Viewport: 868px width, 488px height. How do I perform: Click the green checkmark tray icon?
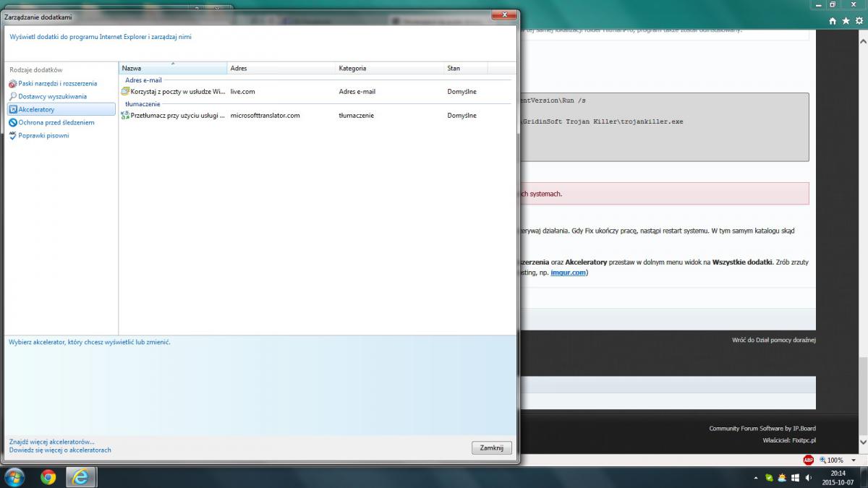[769, 478]
